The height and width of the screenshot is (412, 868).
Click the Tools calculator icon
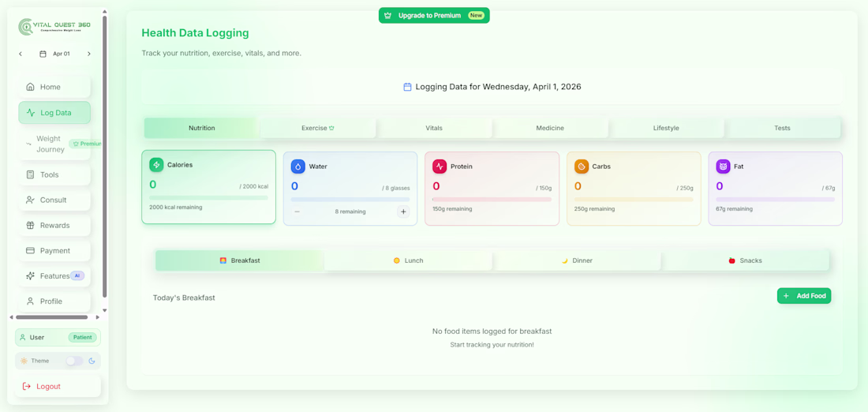point(31,174)
